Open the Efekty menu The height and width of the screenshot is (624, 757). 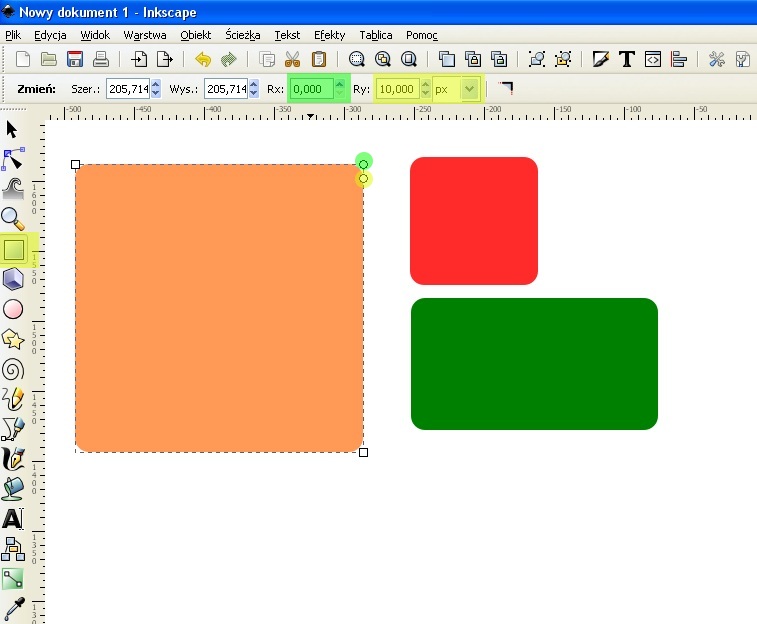click(x=329, y=35)
